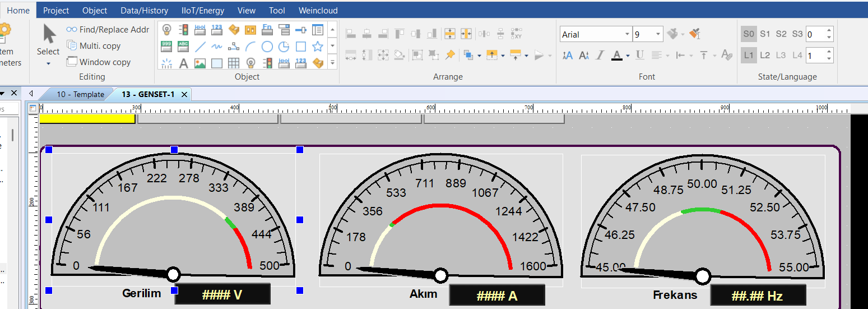Toggle language L2
The height and width of the screenshot is (309, 868).
coord(765,55)
